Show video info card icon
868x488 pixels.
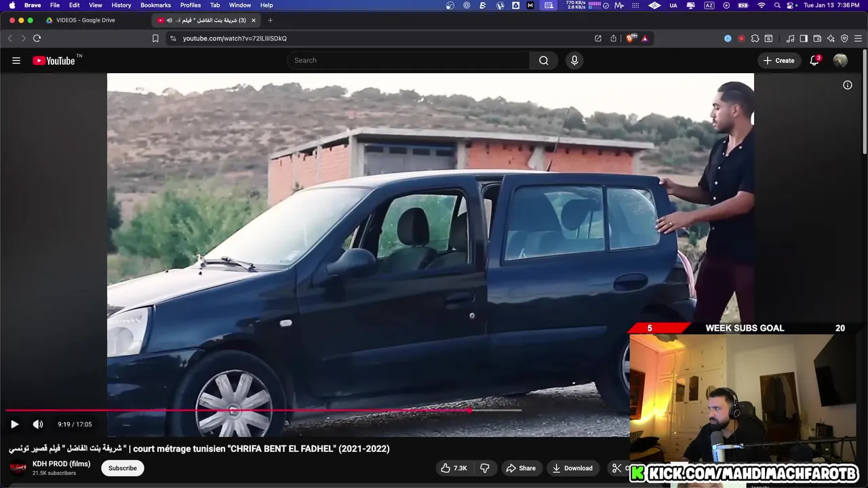(847, 85)
